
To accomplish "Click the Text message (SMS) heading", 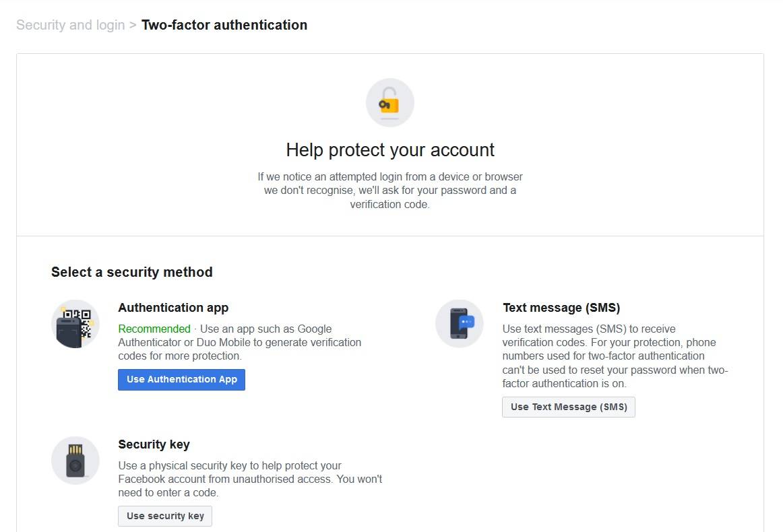I will click(561, 308).
